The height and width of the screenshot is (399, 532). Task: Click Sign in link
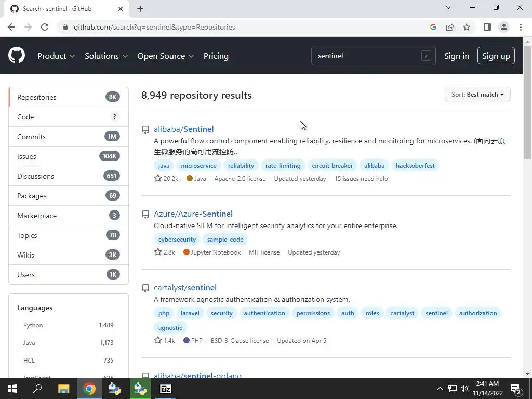457,56
